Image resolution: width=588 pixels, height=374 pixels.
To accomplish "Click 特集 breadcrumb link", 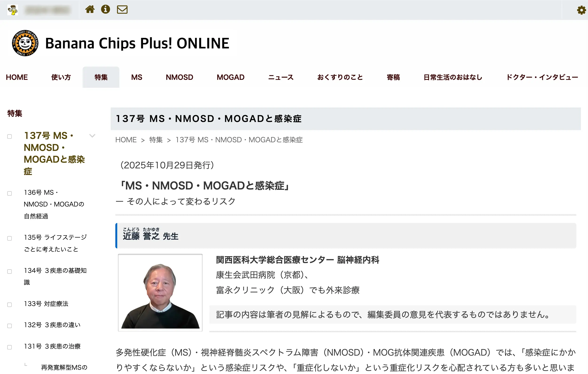I will [x=156, y=140].
